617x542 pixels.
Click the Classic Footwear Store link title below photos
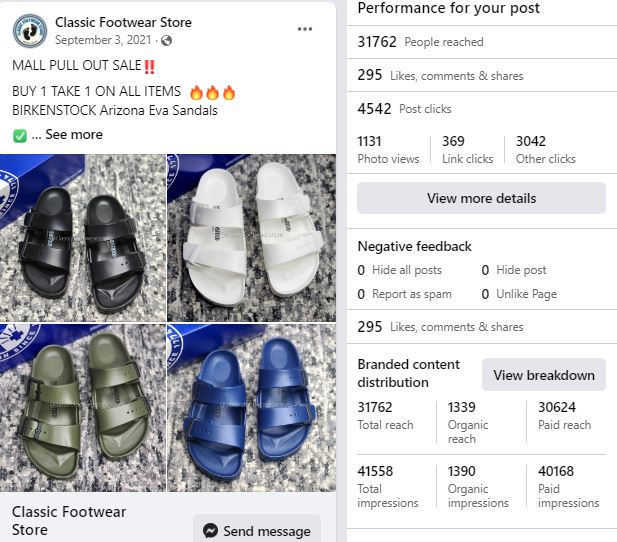pyautogui.click(x=69, y=520)
